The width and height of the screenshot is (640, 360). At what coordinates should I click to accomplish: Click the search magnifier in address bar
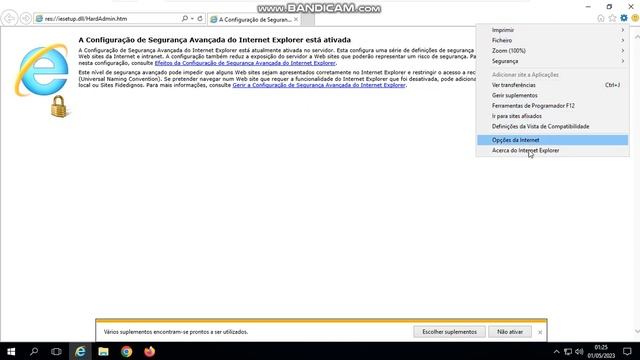pyautogui.click(x=184, y=18)
